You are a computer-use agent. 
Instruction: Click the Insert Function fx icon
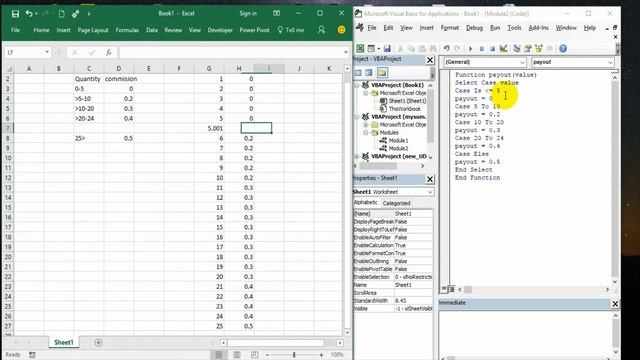click(109, 52)
